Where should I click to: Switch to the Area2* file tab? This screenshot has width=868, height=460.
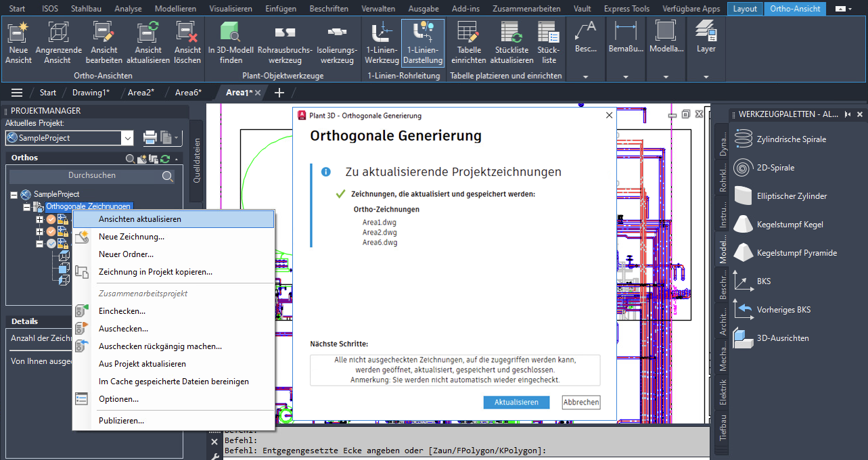[141, 93]
